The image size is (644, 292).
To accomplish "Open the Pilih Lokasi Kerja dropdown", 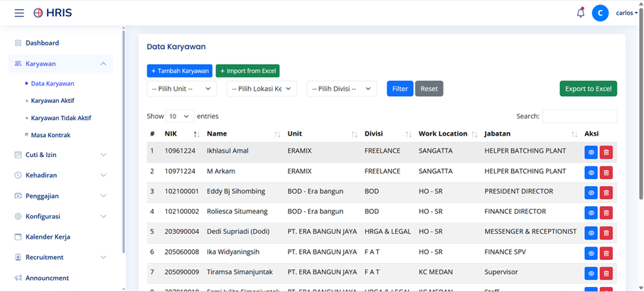I will 262,89.
